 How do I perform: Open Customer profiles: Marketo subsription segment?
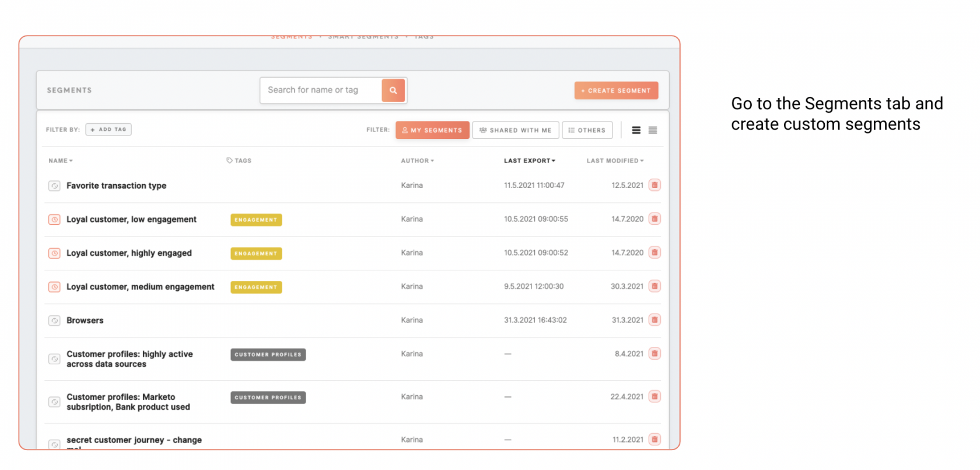pos(128,402)
